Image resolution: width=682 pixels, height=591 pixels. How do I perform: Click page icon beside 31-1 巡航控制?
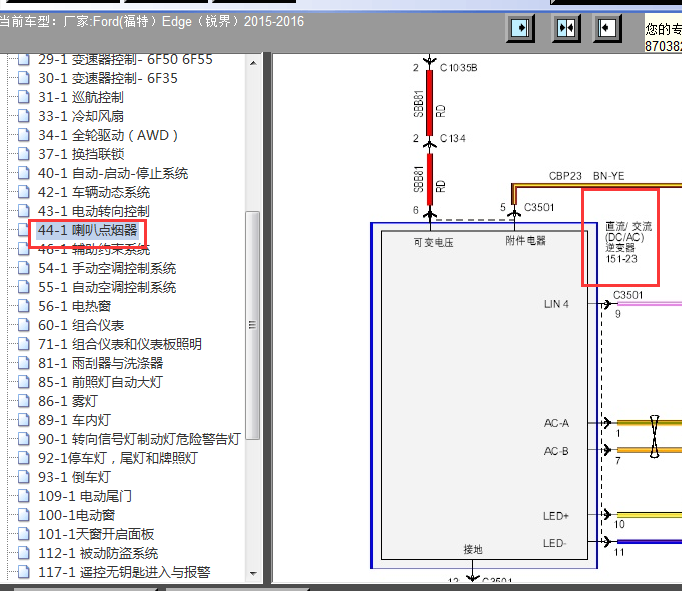point(23,97)
